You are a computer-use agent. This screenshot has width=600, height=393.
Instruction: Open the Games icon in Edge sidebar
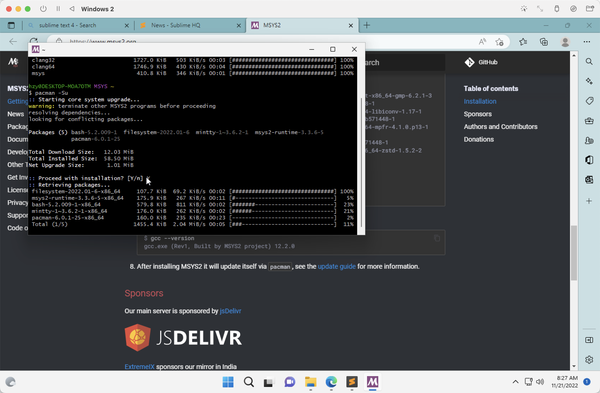pos(589,140)
